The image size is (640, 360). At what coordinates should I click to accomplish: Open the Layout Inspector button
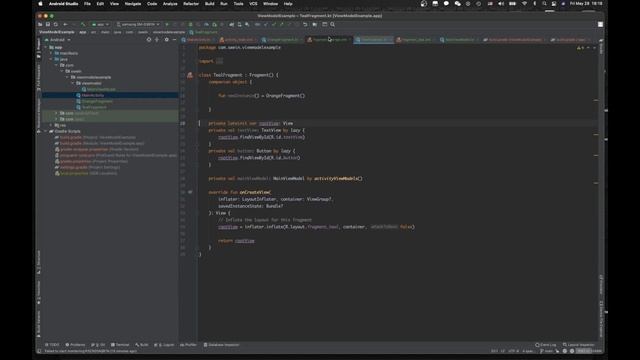click(x=579, y=345)
